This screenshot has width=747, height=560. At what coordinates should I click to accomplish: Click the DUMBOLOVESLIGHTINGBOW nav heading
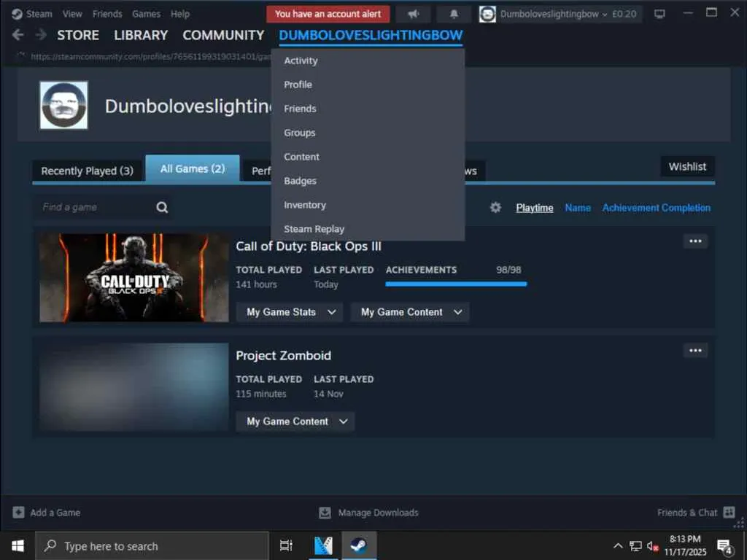(x=371, y=35)
